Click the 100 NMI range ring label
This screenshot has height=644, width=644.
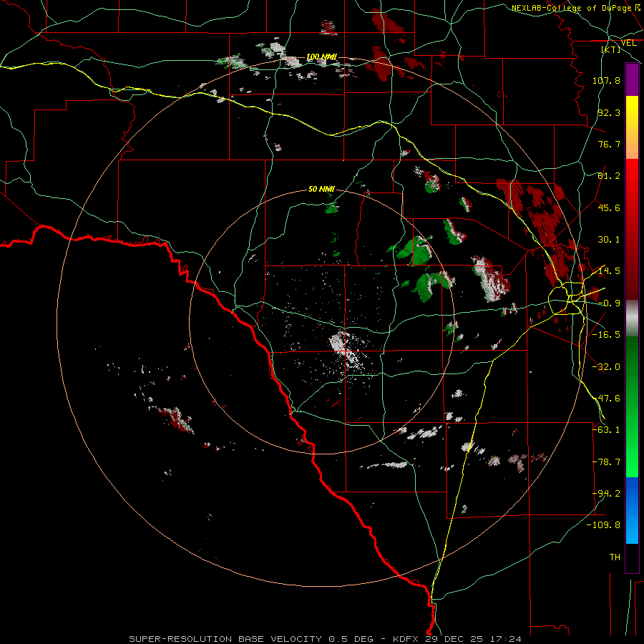(x=321, y=57)
